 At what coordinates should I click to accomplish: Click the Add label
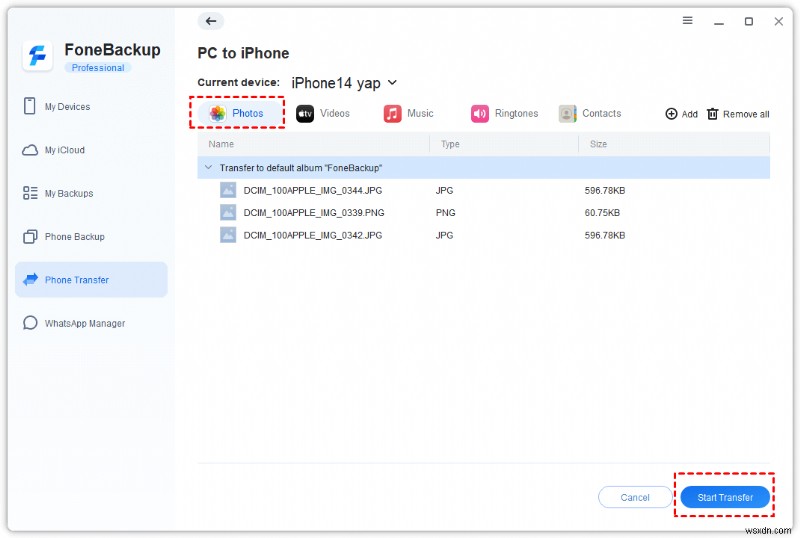pos(689,114)
